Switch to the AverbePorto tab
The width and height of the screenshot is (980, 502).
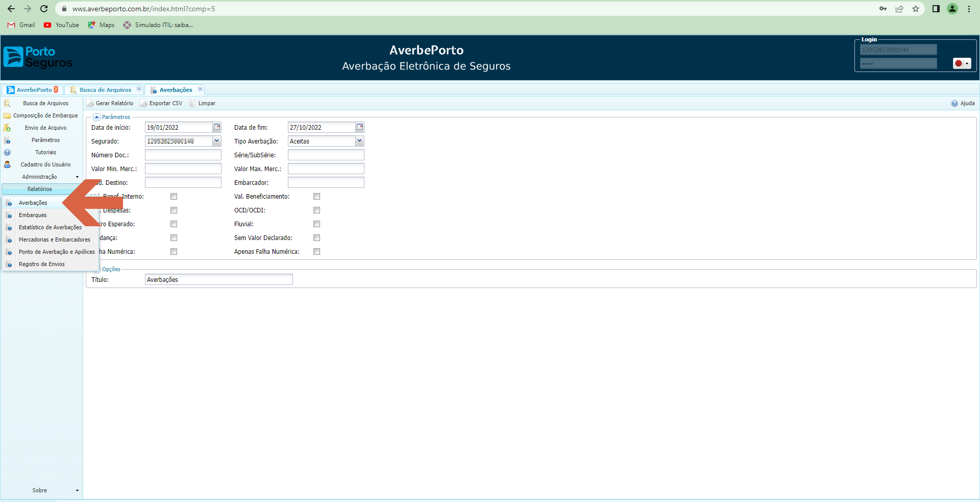tap(33, 90)
